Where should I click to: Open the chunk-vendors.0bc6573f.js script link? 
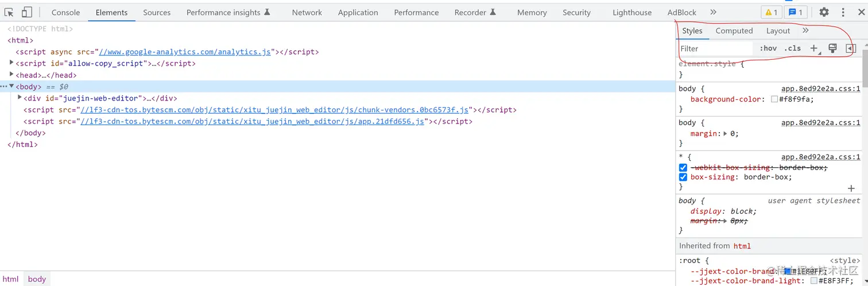coord(275,110)
